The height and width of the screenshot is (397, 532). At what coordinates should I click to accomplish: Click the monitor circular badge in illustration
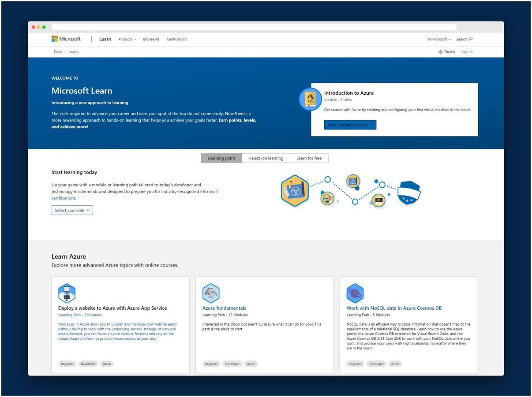tap(378, 200)
